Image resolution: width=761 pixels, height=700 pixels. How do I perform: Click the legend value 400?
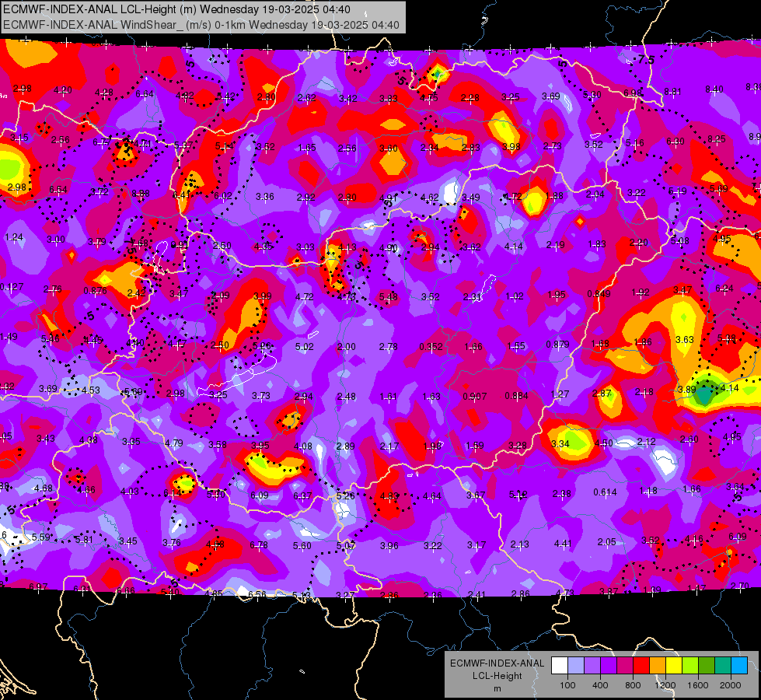point(600,685)
